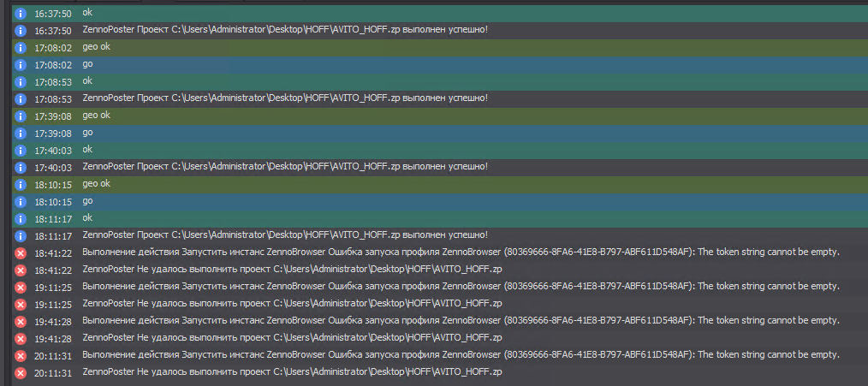This screenshot has height=386, width=868.
Task: Select 'выполнен успешно!' project message at 16:37:50
Action: point(285,29)
